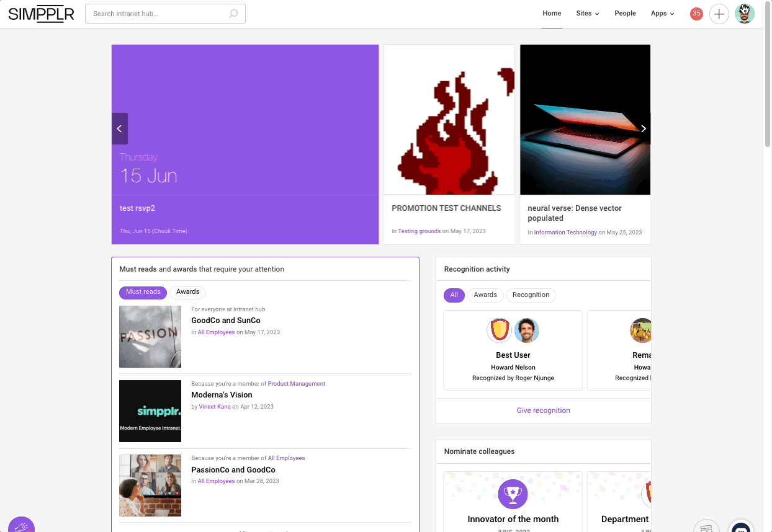This screenshot has height=532, width=772.
Task: Open the Testing grounds site link
Action: (x=419, y=231)
